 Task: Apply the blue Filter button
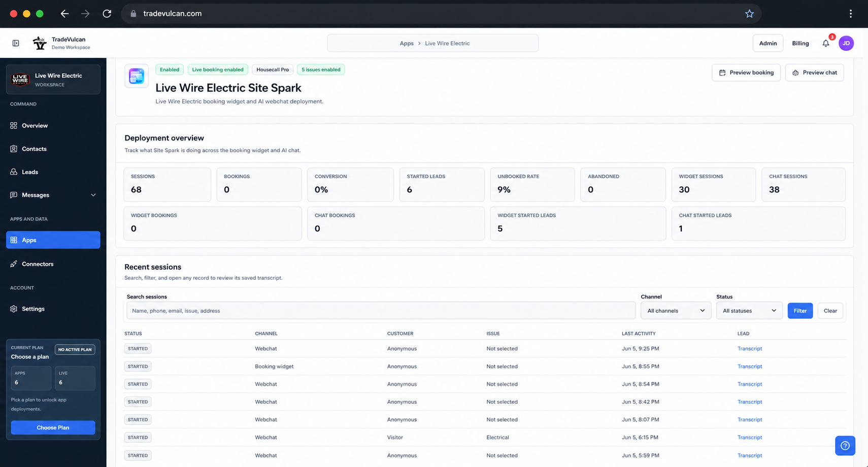(x=800, y=311)
